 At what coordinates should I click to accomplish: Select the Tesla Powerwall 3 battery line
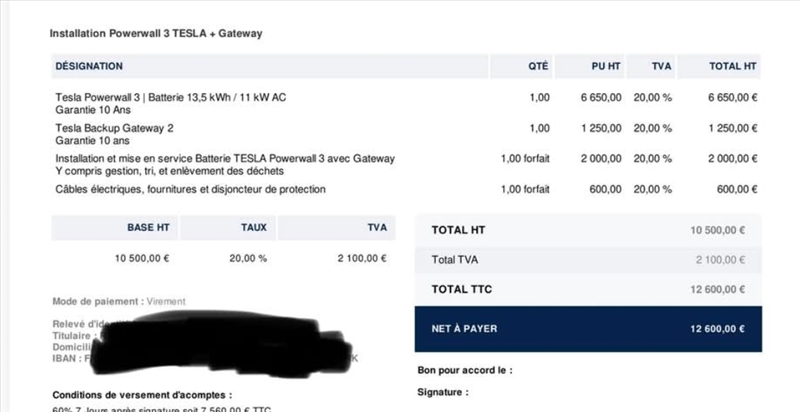click(x=171, y=97)
